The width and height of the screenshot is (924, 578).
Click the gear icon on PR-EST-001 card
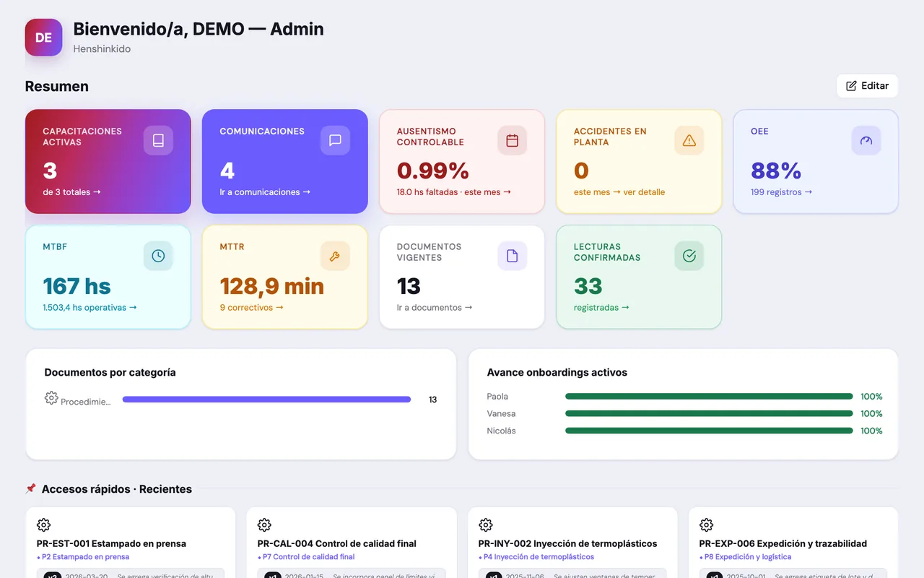(x=43, y=525)
